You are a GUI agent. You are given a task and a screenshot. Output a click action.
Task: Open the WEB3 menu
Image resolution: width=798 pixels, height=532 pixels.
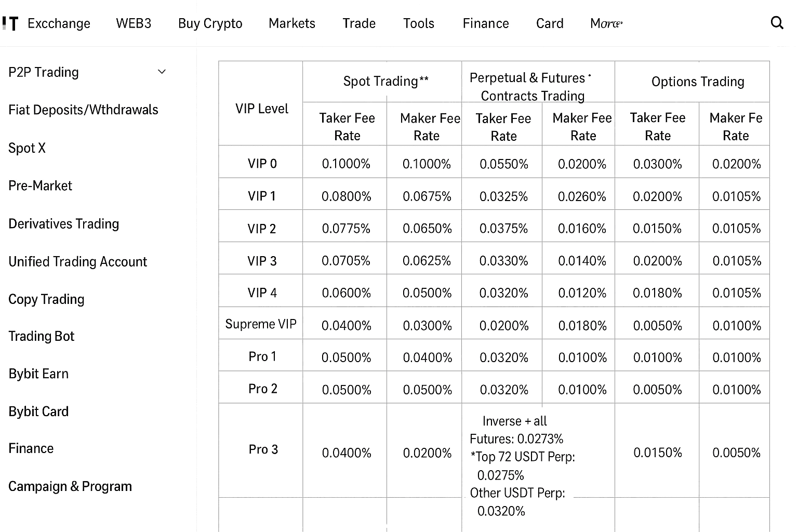click(x=134, y=23)
